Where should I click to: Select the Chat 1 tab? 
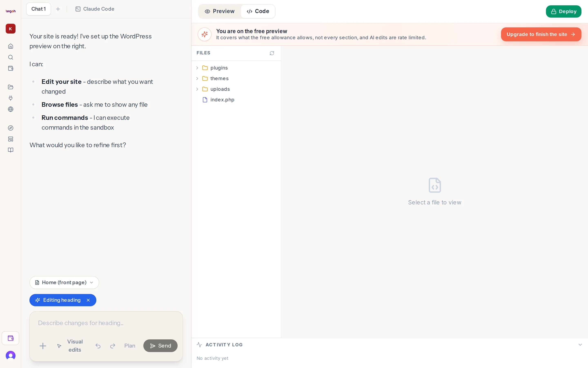tap(39, 9)
